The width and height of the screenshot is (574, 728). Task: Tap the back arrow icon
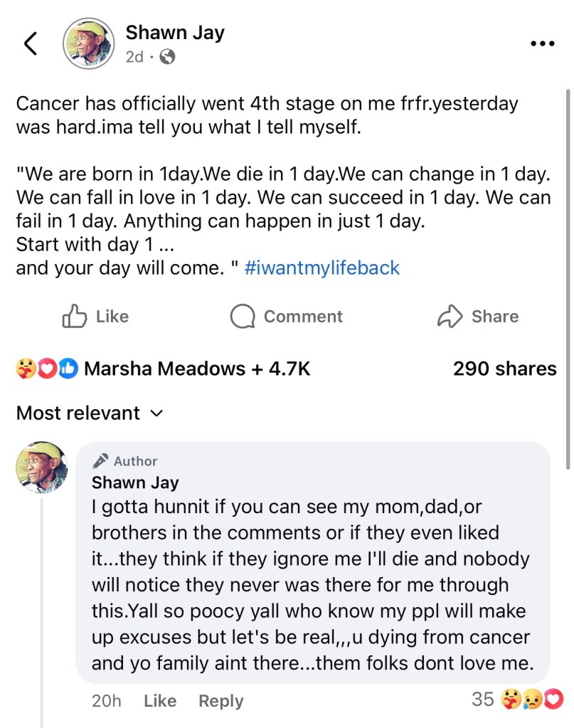click(31, 44)
